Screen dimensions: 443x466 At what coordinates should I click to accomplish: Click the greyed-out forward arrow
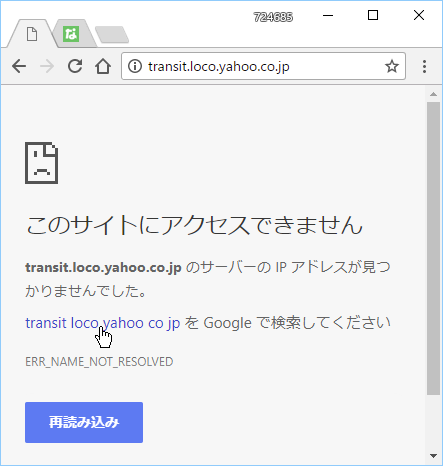[47, 66]
